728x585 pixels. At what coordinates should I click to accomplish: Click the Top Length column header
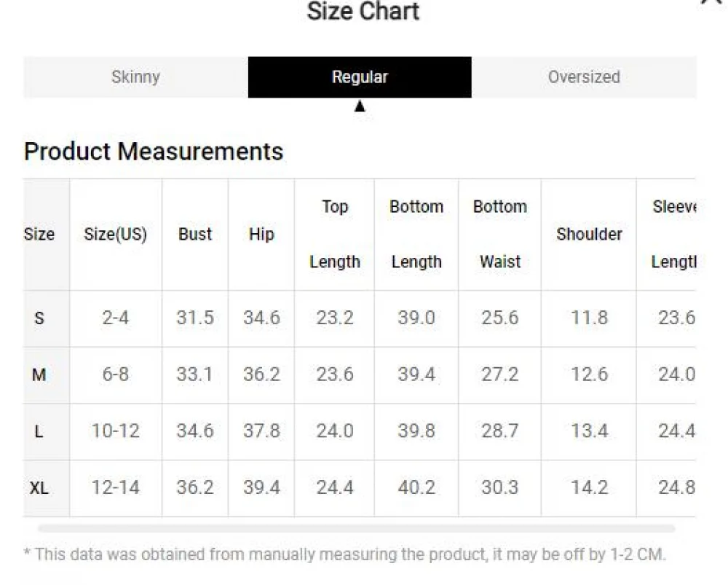pyautogui.click(x=334, y=235)
